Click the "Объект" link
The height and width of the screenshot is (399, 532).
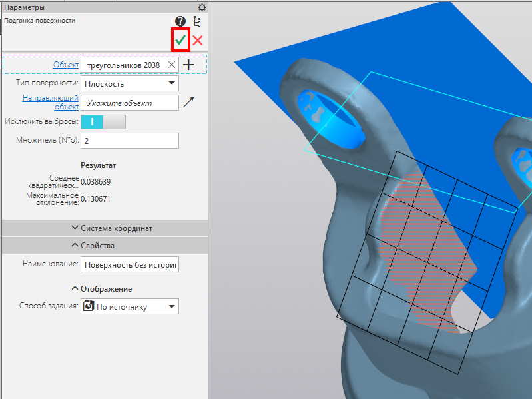[66, 65]
